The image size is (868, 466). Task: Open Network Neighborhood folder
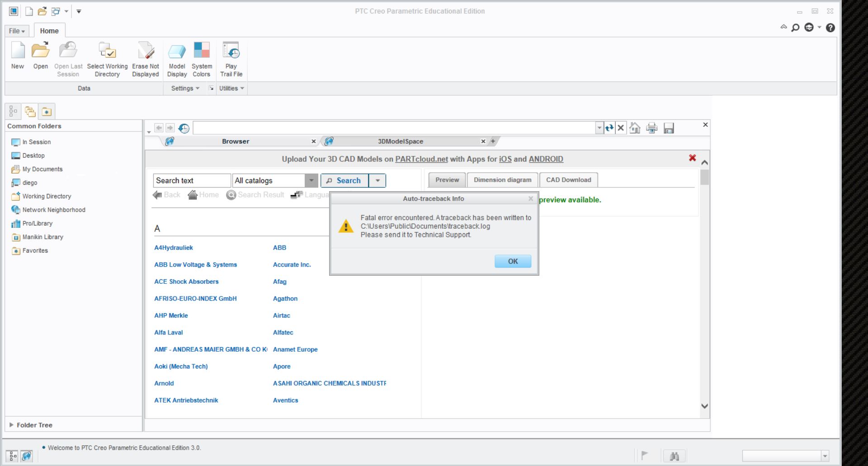pyautogui.click(x=48, y=210)
